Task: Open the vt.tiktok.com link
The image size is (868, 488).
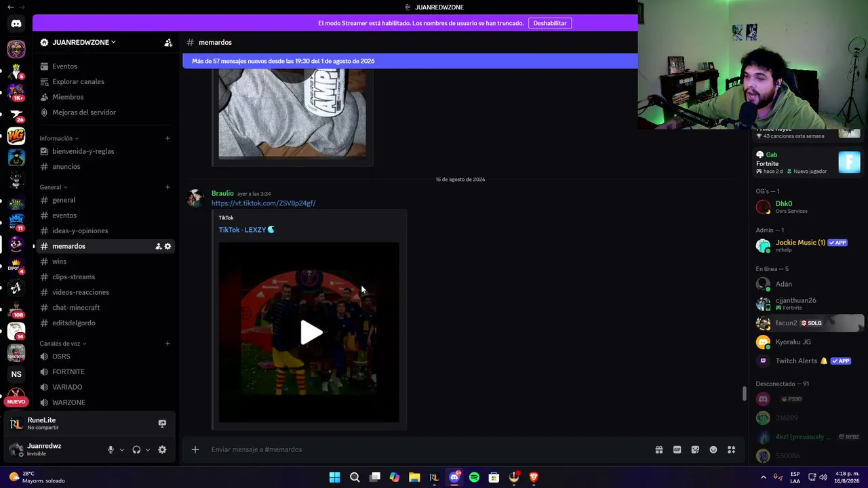Action: (x=263, y=203)
